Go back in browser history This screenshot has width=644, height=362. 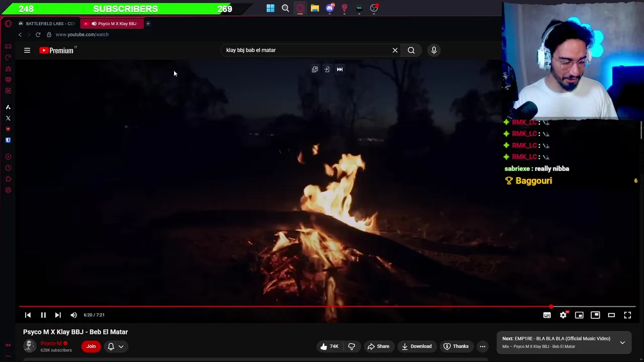[20, 35]
